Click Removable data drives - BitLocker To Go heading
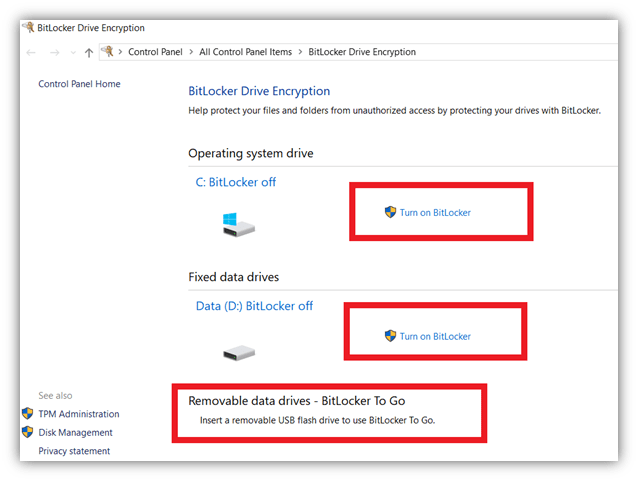638x481 pixels. [297, 401]
